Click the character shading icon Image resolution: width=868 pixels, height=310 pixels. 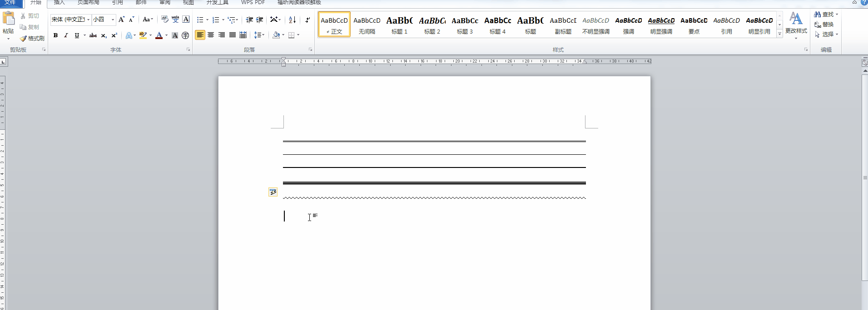(x=175, y=35)
